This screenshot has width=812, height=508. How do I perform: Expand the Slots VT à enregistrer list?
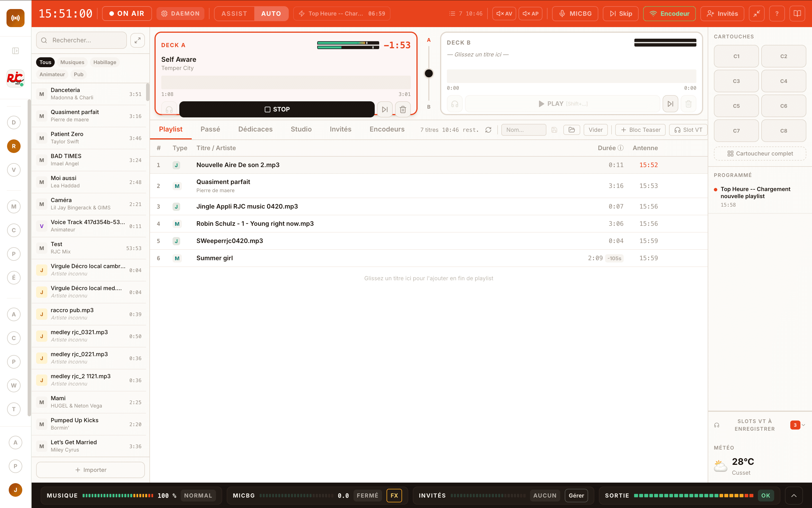click(804, 425)
